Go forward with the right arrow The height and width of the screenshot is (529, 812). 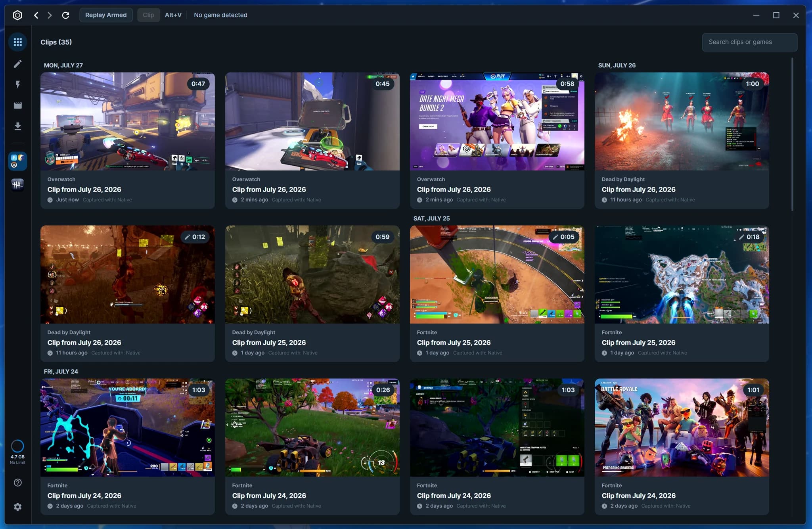tap(50, 15)
